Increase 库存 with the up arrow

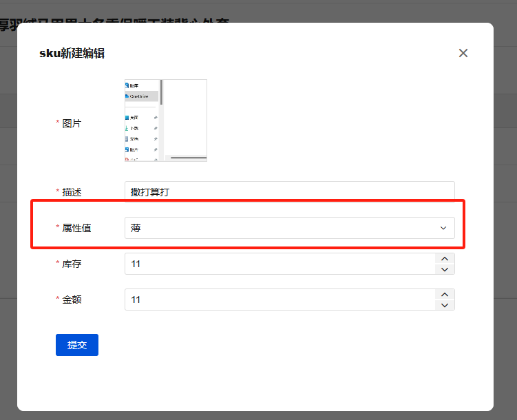[x=445, y=258]
